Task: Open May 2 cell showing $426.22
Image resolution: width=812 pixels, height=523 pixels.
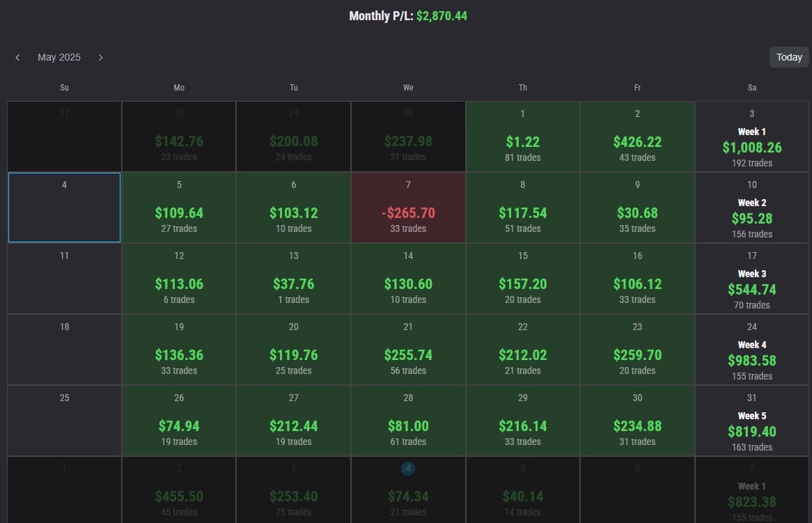Action: pyautogui.click(x=637, y=136)
